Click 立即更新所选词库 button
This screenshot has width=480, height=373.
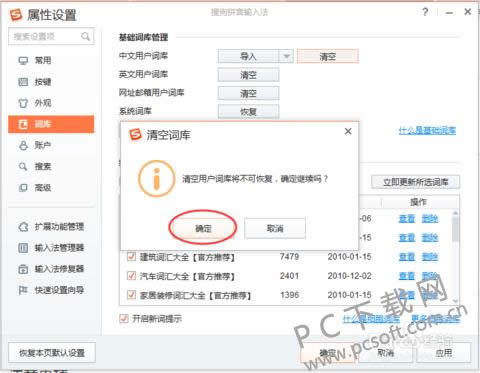[416, 182]
